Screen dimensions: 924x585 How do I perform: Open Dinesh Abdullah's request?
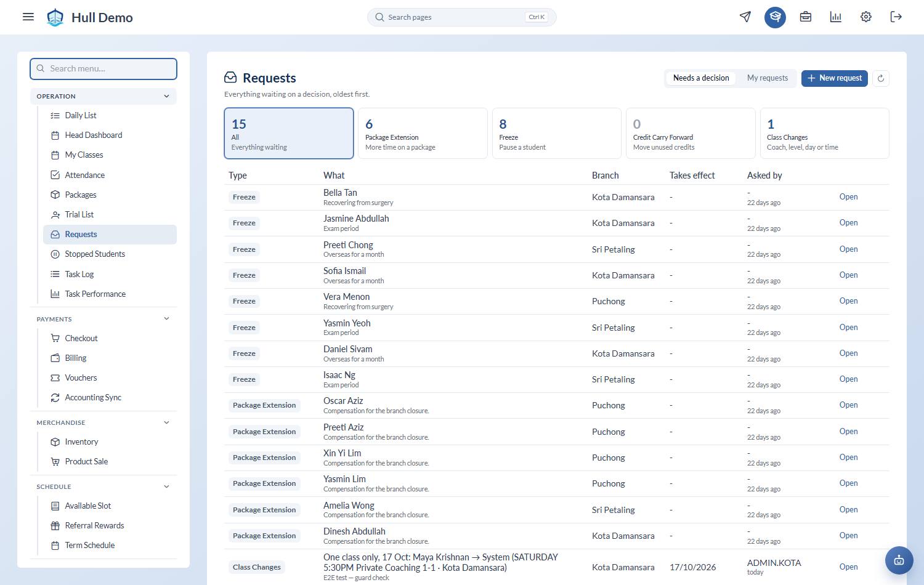click(x=848, y=536)
